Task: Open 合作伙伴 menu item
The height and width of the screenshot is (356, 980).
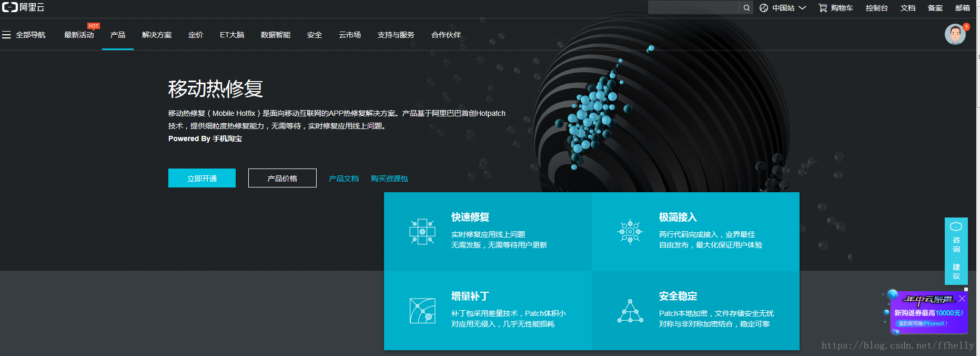Action: [446, 35]
